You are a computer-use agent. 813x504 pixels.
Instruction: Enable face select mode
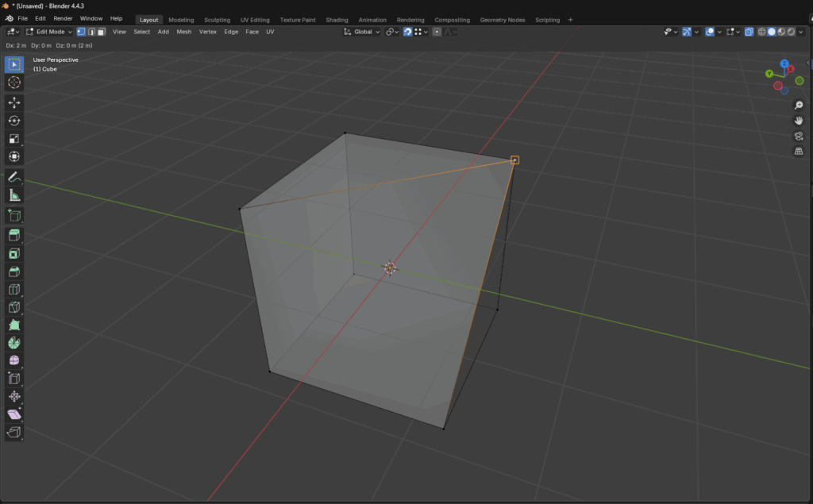102,32
